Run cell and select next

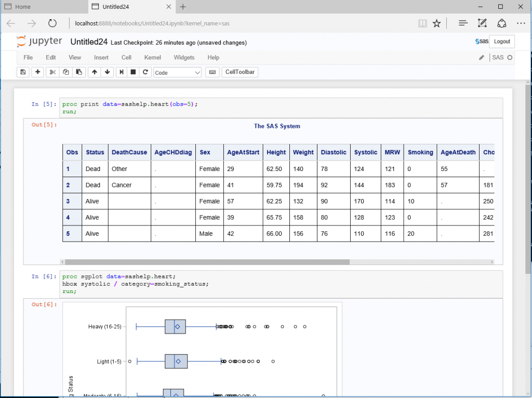pyautogui.click(x=121, y=72)
